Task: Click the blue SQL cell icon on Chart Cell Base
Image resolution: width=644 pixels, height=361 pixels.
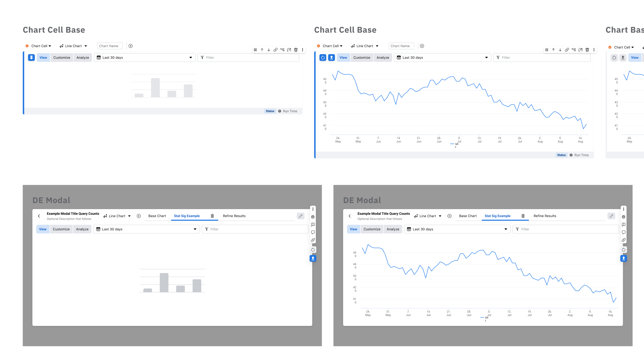Action: [x=31, y=57]
